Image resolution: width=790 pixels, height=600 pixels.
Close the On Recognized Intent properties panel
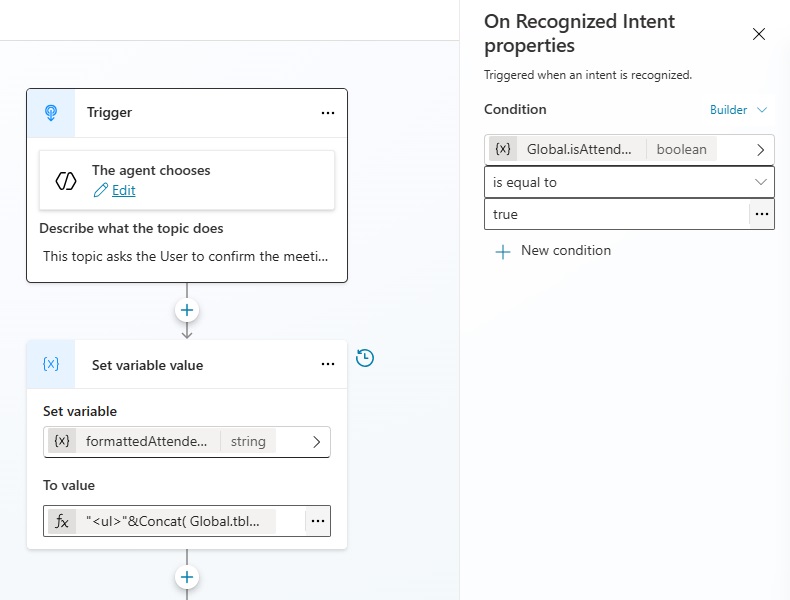point(759,34)
